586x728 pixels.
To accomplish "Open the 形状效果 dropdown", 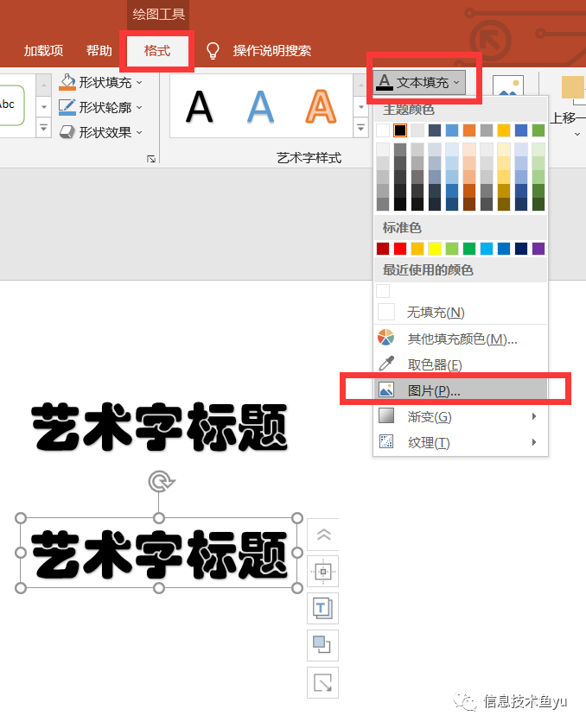I will pos(101,132).
